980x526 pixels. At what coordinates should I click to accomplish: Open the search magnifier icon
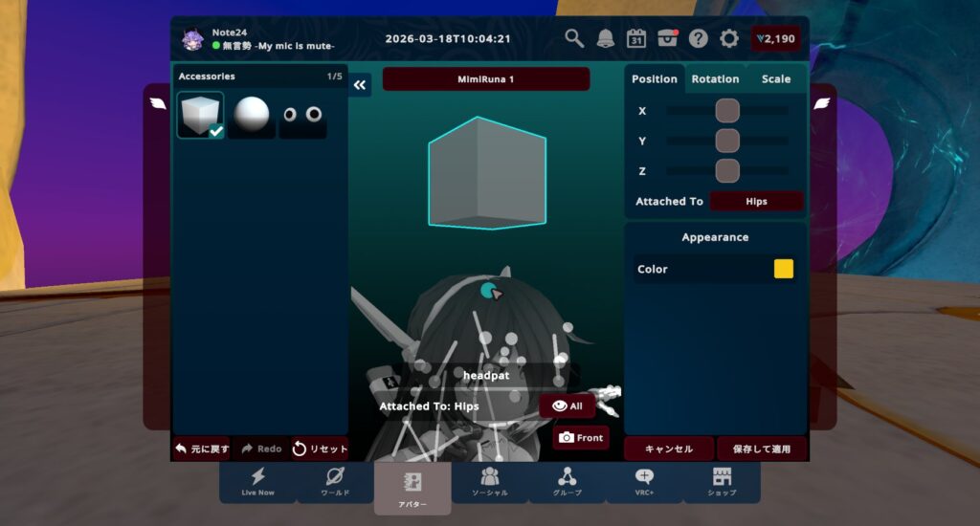(x=574, y=38)
